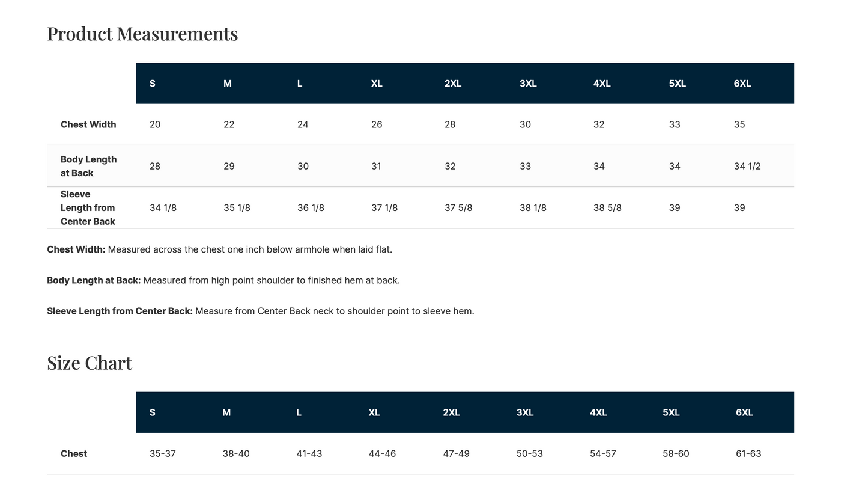Click the Body Length at Back row label
The height and width of the screenshot is (499, 868).
89,166
